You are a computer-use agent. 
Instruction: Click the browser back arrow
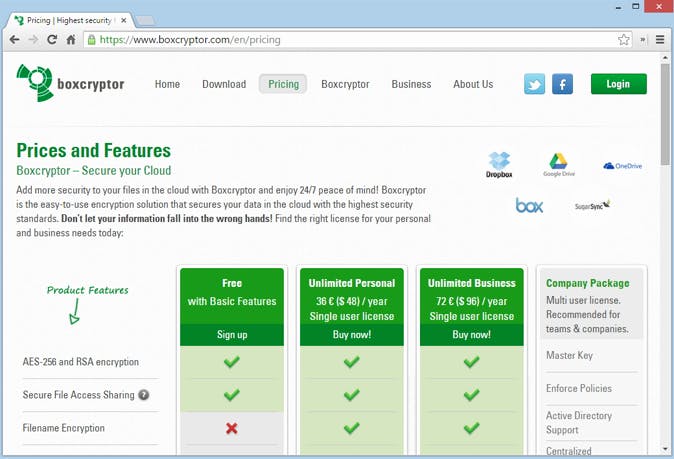coord(15,40)
